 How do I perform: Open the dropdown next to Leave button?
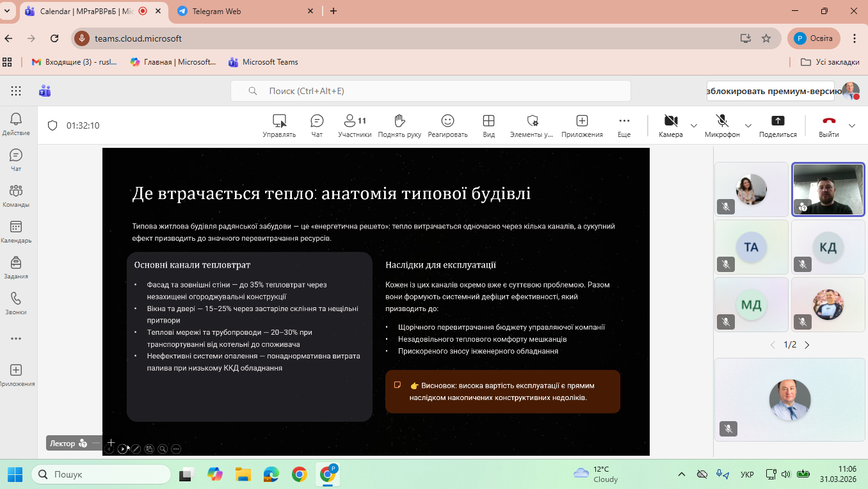click(x=852, y=125)
